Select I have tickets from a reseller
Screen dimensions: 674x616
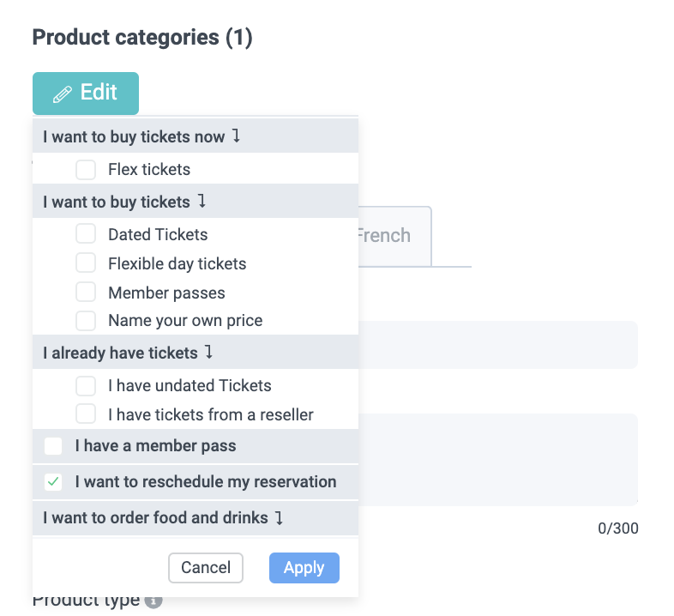coord(86,414)
